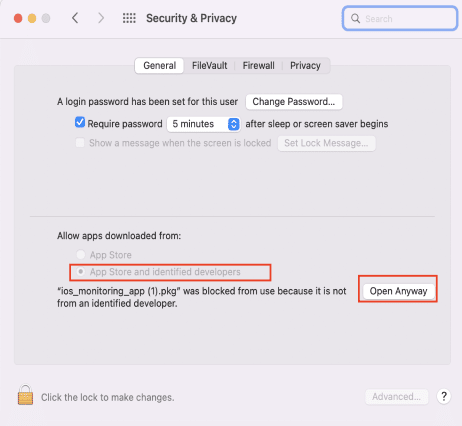Open the Privacy tab
This screenshot has height=426, width=462.
[305, 66]
